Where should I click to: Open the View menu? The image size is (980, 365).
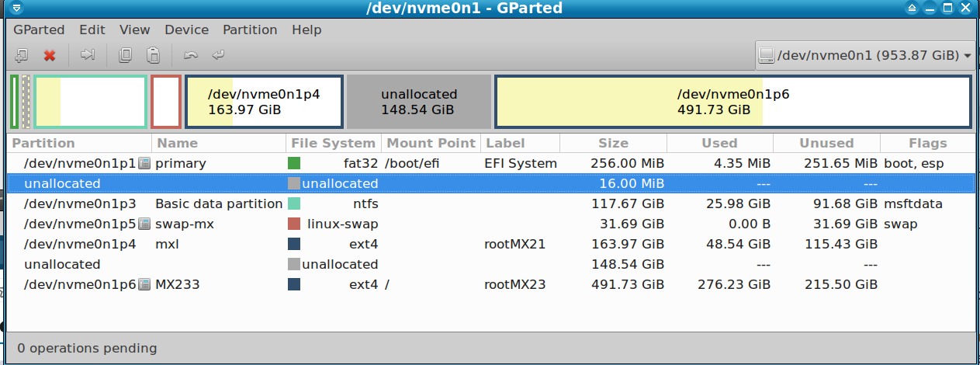pyautogui.click(x=135, y=30)
